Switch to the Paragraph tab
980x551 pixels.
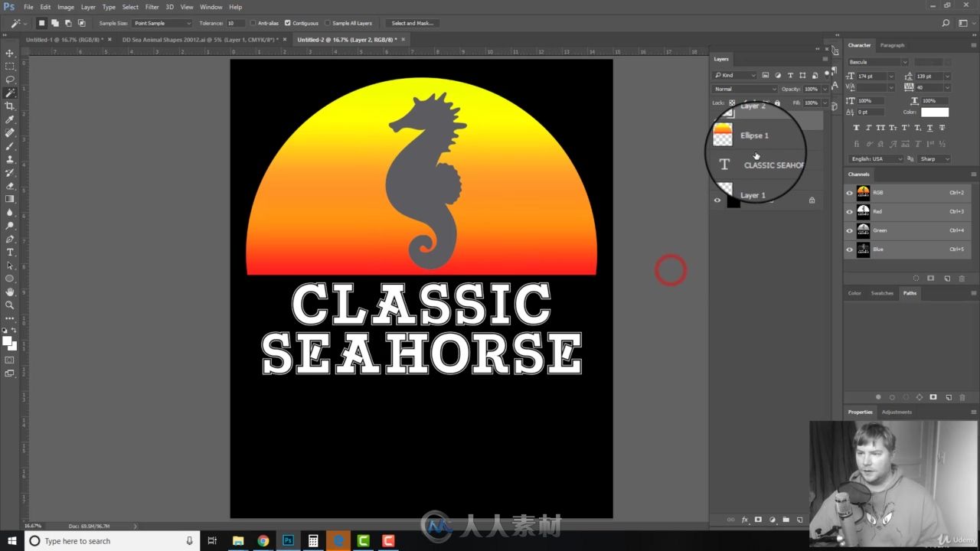click(x=892, y=45)
